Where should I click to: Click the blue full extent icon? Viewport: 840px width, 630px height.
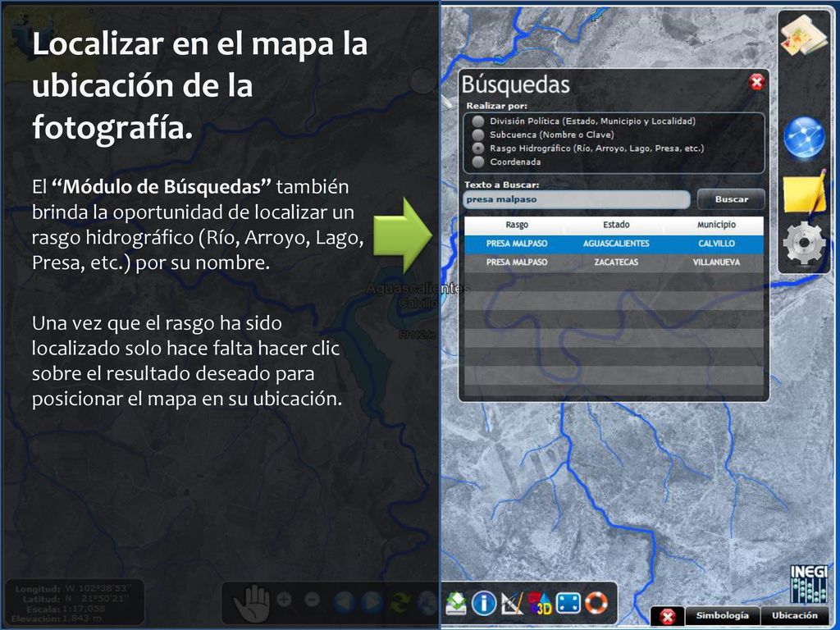[x=568, y=603]
